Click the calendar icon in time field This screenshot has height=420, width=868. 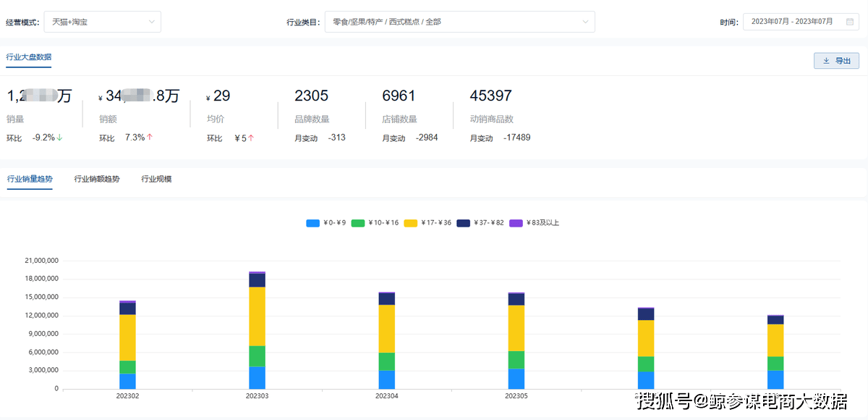(850, 22)
